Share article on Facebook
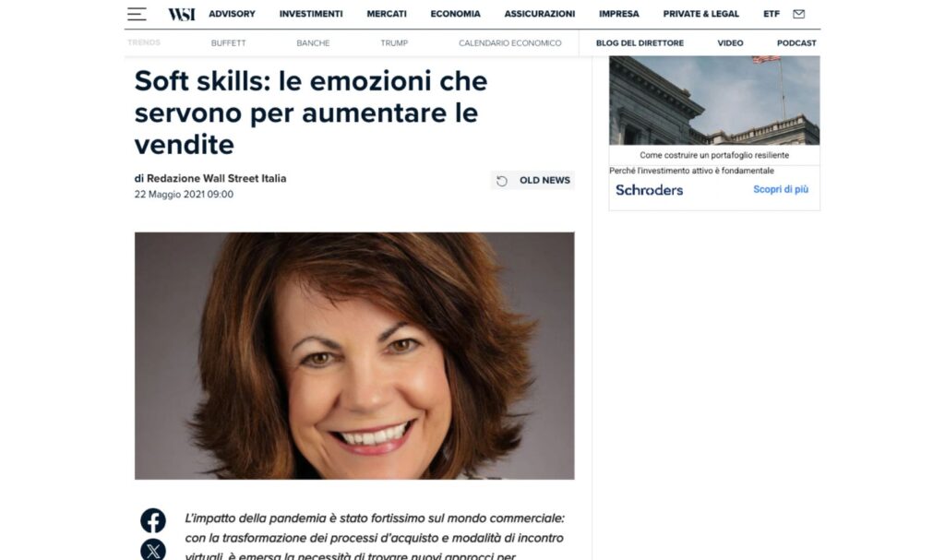 (153, 521)
